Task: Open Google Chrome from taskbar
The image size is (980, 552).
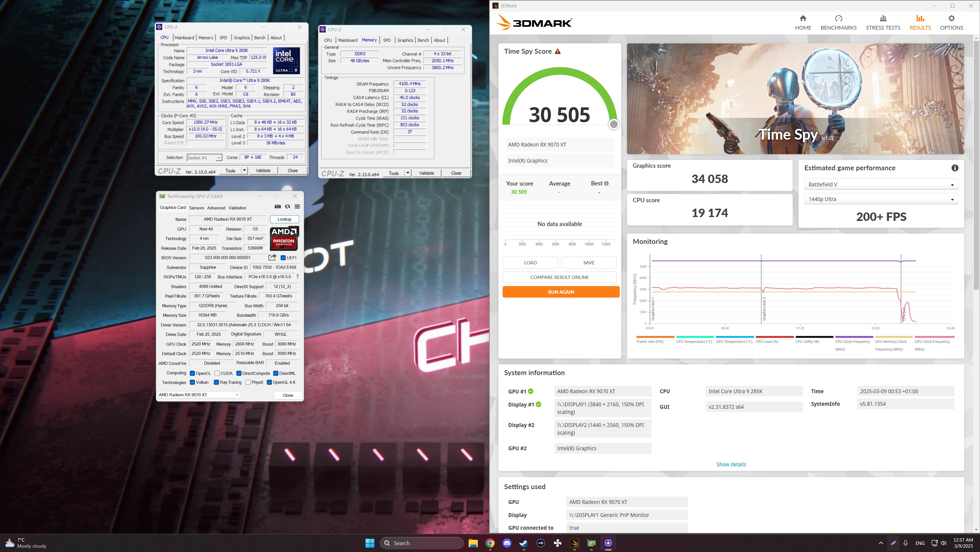Action: click(490, 543)
